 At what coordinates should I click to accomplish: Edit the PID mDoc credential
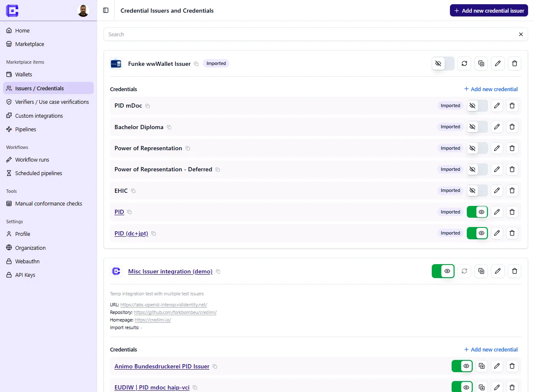point(497,105)
